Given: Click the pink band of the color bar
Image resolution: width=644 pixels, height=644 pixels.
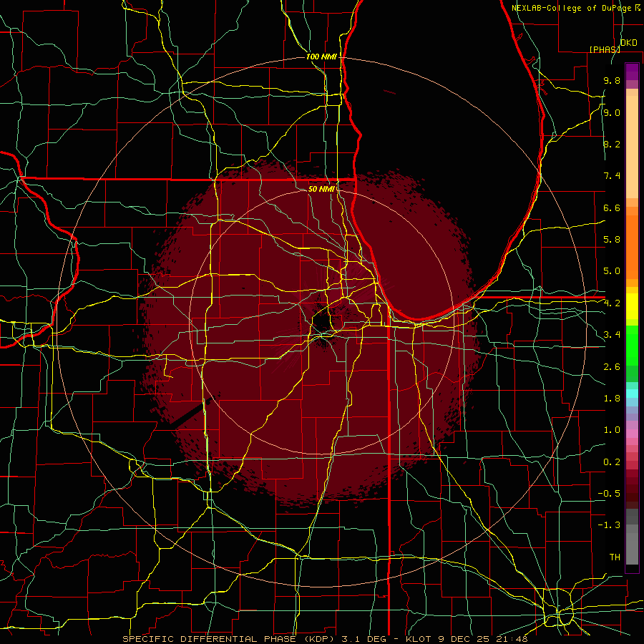Looking at the screenshot, I should point(632,434).
